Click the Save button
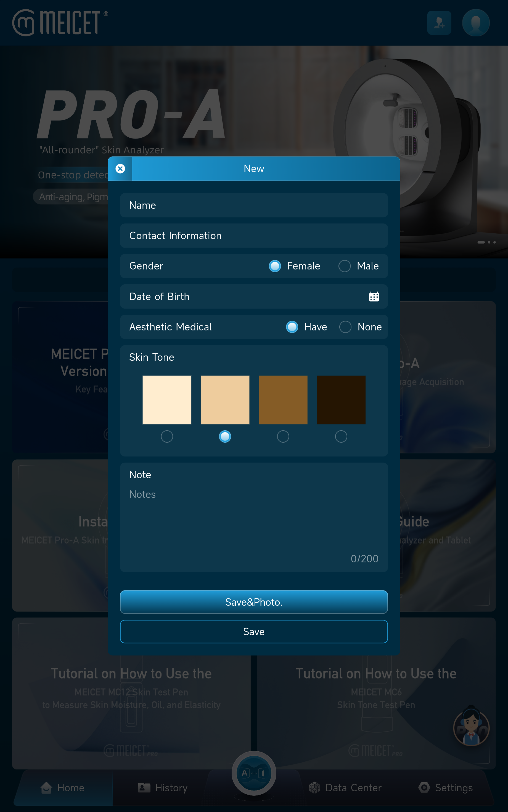508x812 pixels. coord(254,632)
